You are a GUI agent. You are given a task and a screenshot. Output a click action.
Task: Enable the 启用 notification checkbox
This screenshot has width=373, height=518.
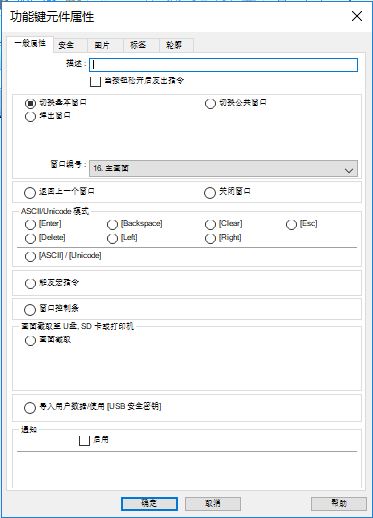[x=84, y=441]
